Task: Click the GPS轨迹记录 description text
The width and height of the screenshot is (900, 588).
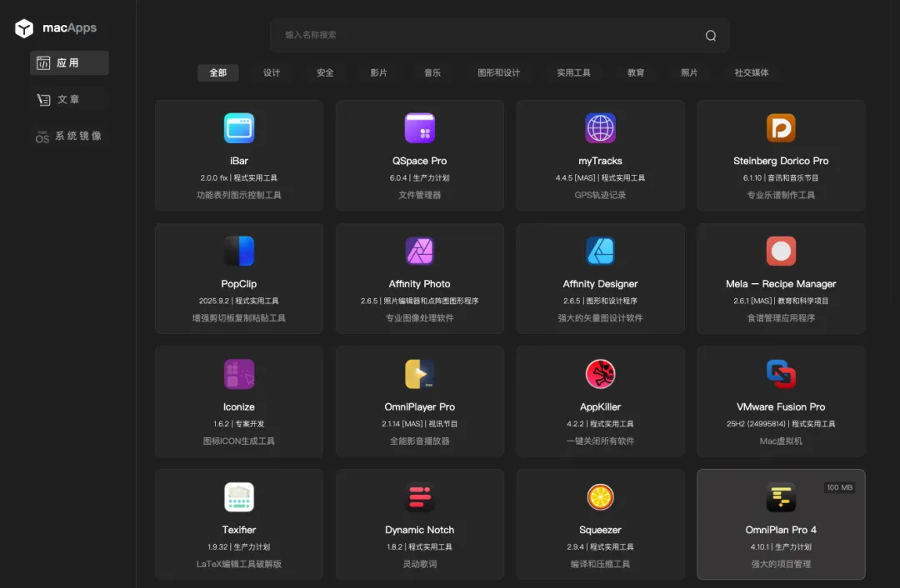Action: click(x=600, y=195)
